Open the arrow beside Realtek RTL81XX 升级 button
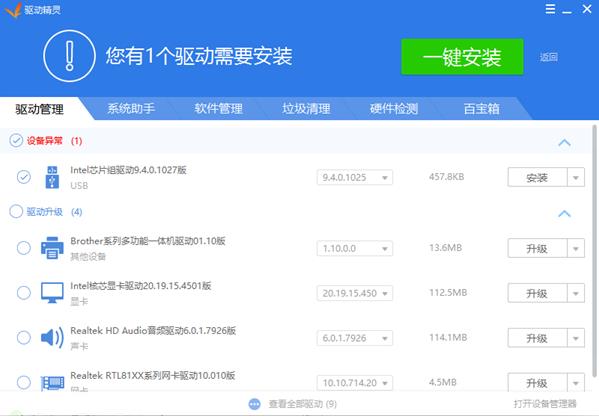Viewport: 599px width, 416px height. point(576,383)
